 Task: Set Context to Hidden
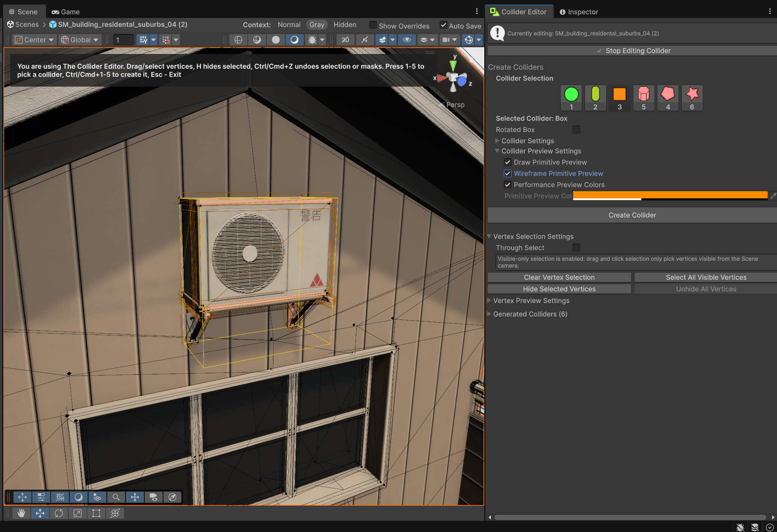point(345,25)
